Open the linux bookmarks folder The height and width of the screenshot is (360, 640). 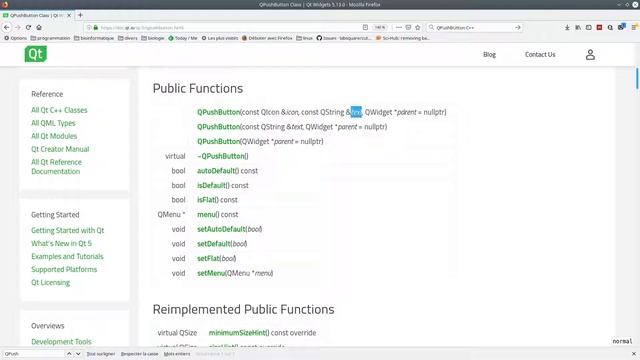tap(304, 38)
